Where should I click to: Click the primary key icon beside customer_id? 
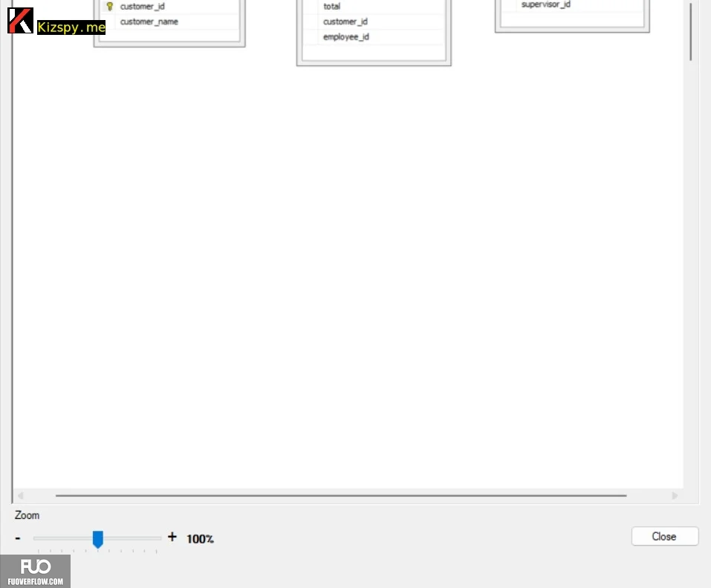pyautogui.click(x=110, y=7)
